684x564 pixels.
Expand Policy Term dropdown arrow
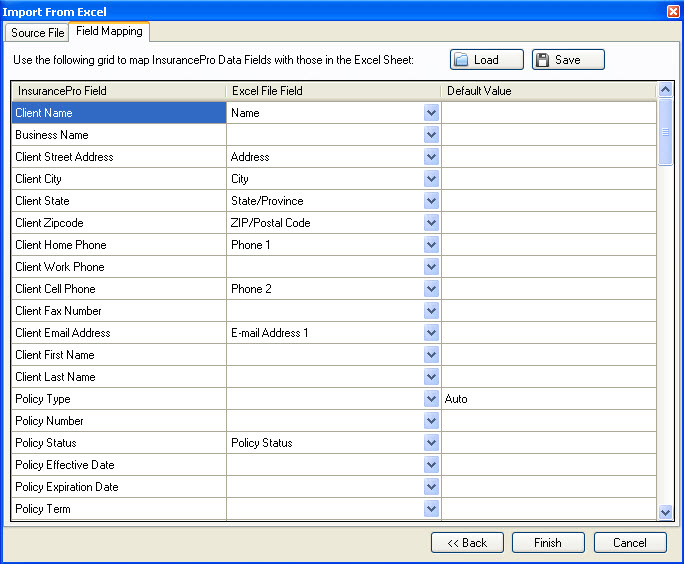coord(431,509)
